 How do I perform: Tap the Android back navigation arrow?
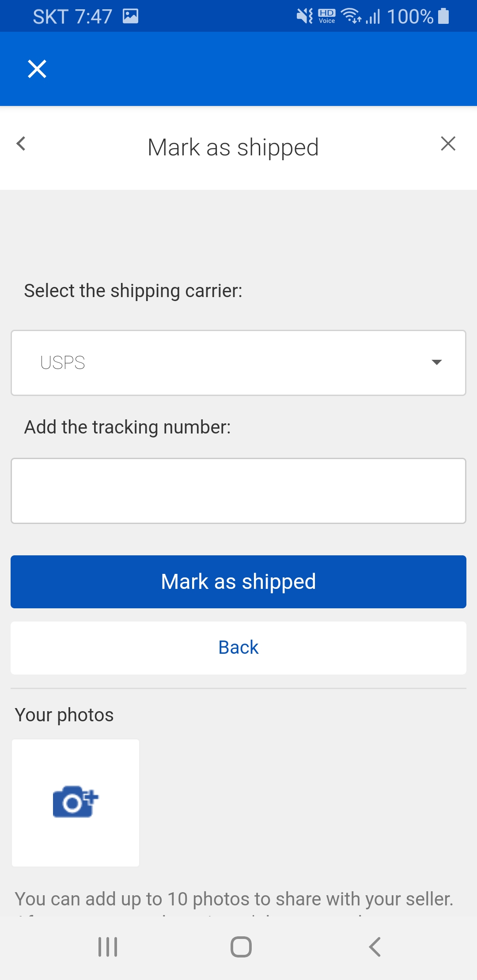(375, 947)
